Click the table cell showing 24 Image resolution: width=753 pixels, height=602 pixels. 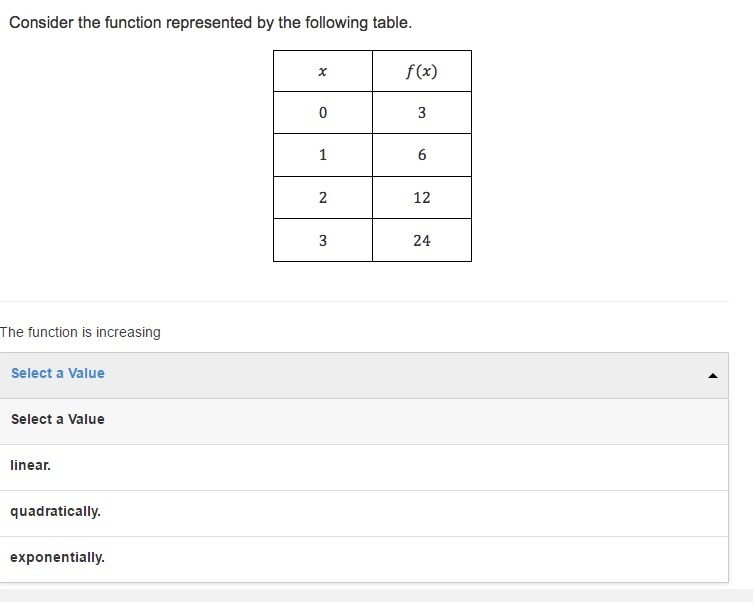coord(422,240)
